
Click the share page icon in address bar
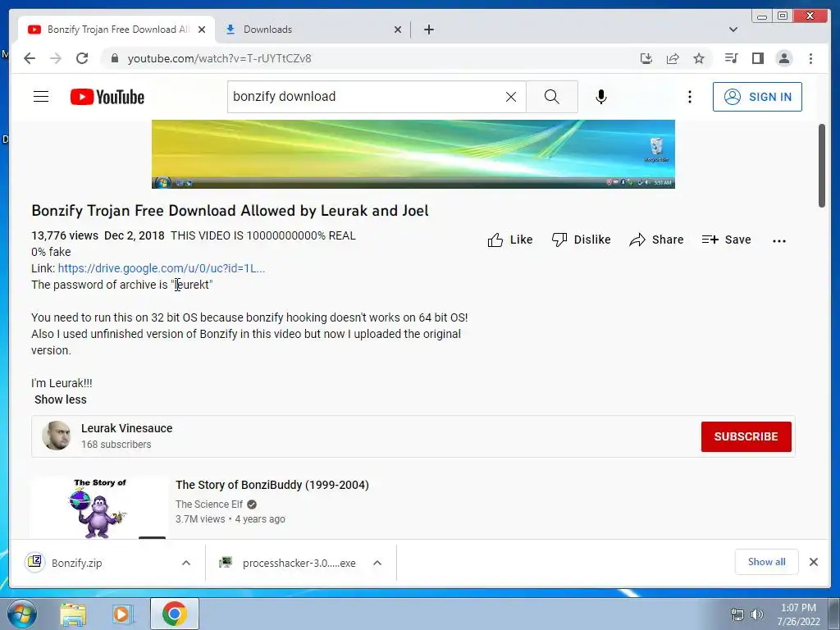tap(673, 58)
